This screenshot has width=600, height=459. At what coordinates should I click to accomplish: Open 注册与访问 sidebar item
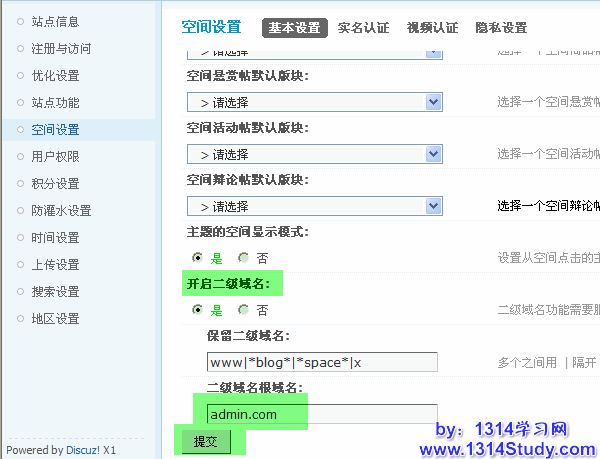click(60, 48)
